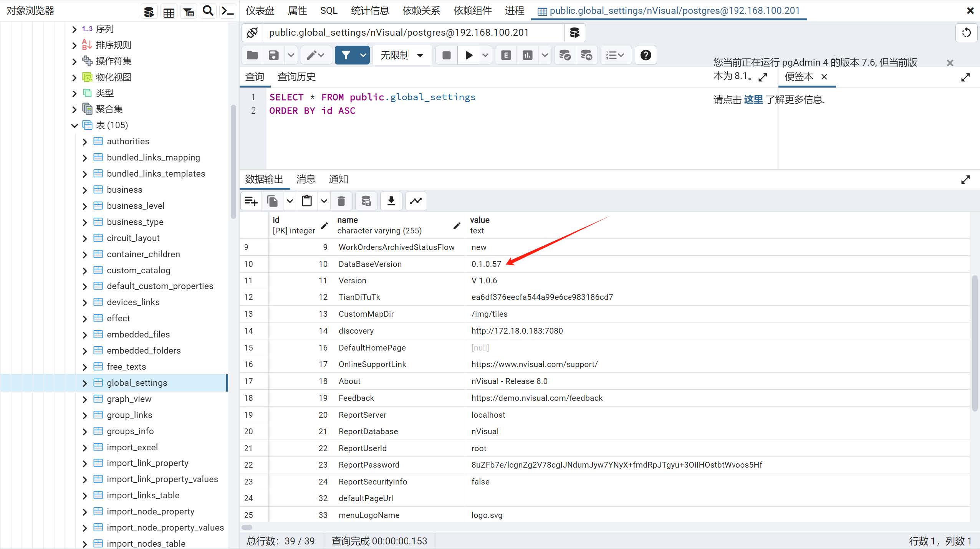Screen dimensions: 980x549
Task: Collapse the 表 (105) tree node
Action: [74, 126]
